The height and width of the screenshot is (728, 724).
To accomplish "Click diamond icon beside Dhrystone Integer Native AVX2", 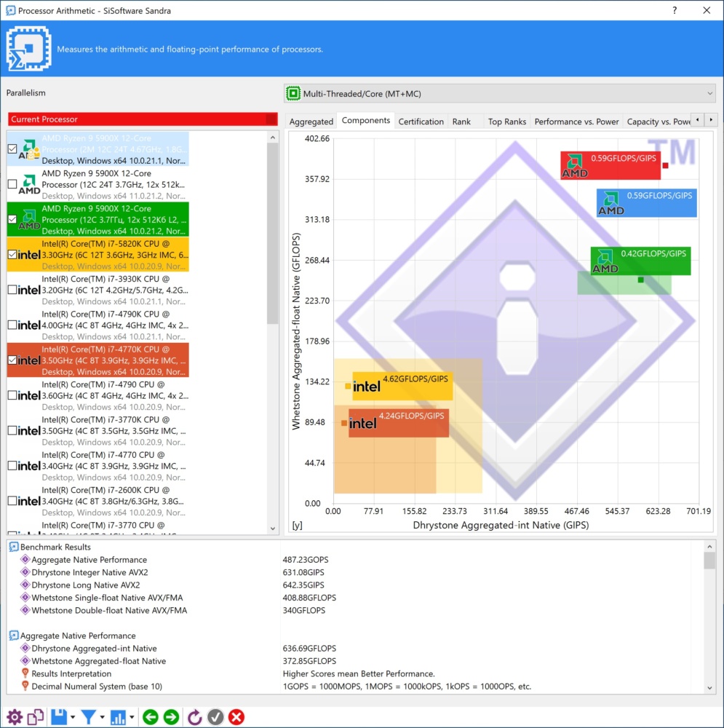I will (25, 572).
